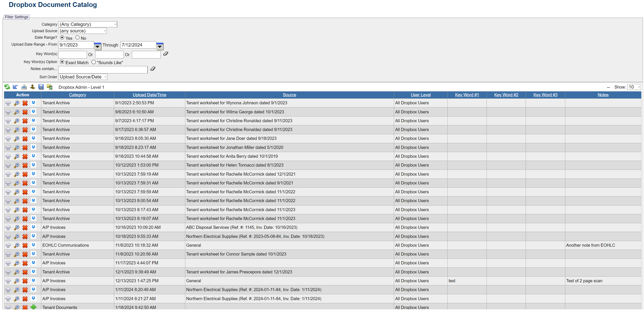Open the Category filter dropdown
The width and height of the screenshot is (644, 310).
click(x=88, y=24)
